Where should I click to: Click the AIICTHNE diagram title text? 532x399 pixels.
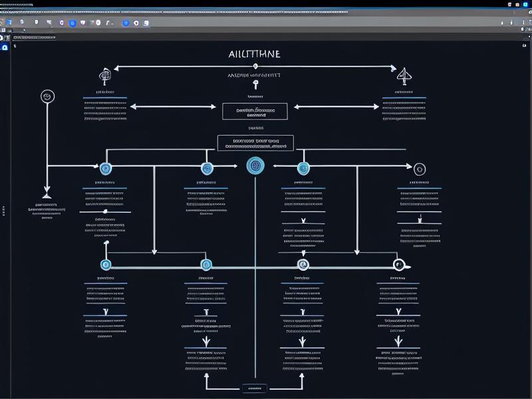(x=255, y=54)
